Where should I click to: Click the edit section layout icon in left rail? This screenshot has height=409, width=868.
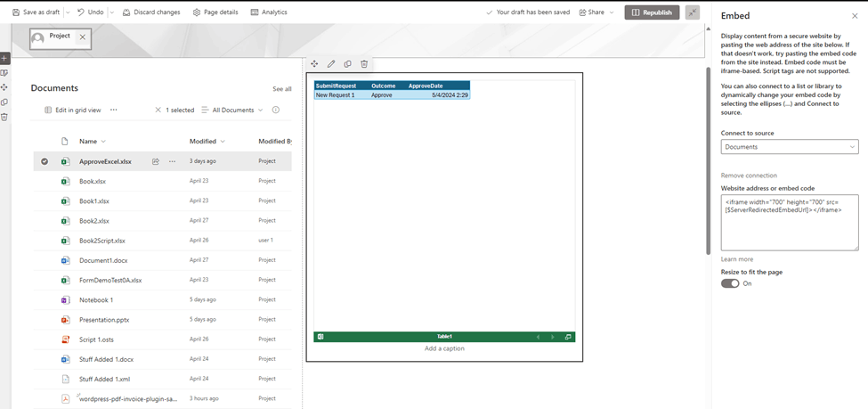[x=4, y=72]
